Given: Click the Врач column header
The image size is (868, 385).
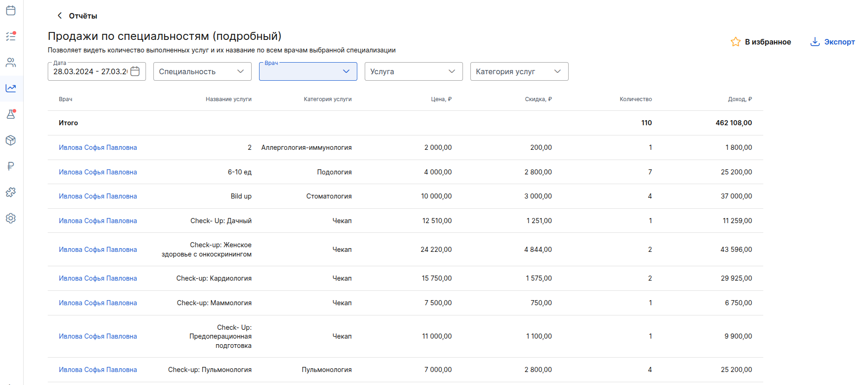Looking at the screenshot, I should coord(65,99).
